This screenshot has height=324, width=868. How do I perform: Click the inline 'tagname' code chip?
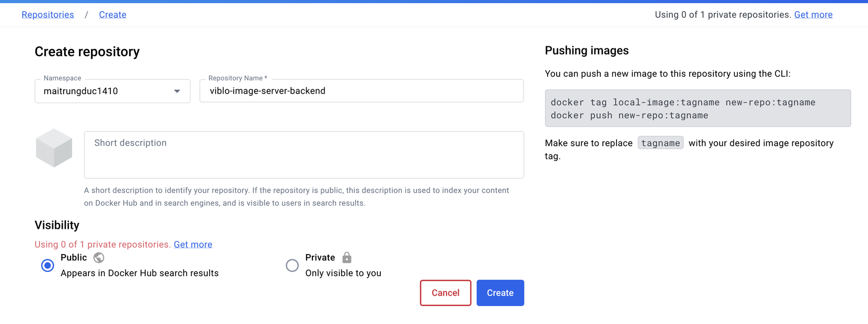[660, 143]
